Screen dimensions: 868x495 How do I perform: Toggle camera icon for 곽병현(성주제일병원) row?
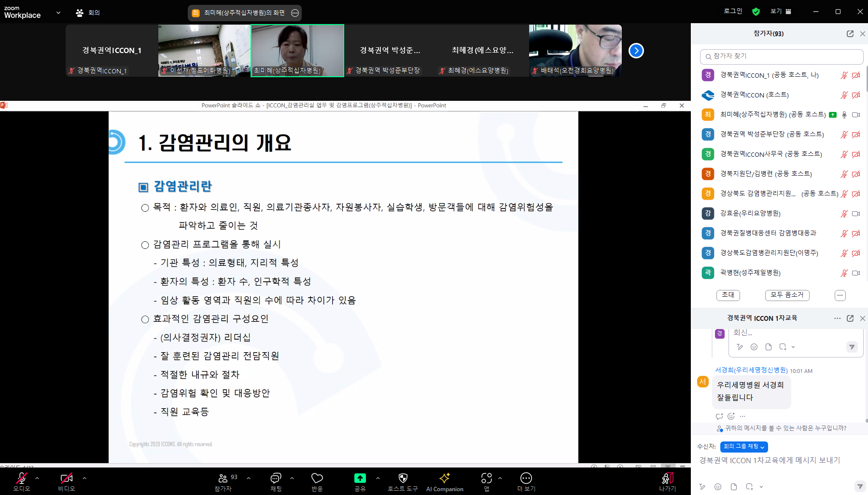856,273
